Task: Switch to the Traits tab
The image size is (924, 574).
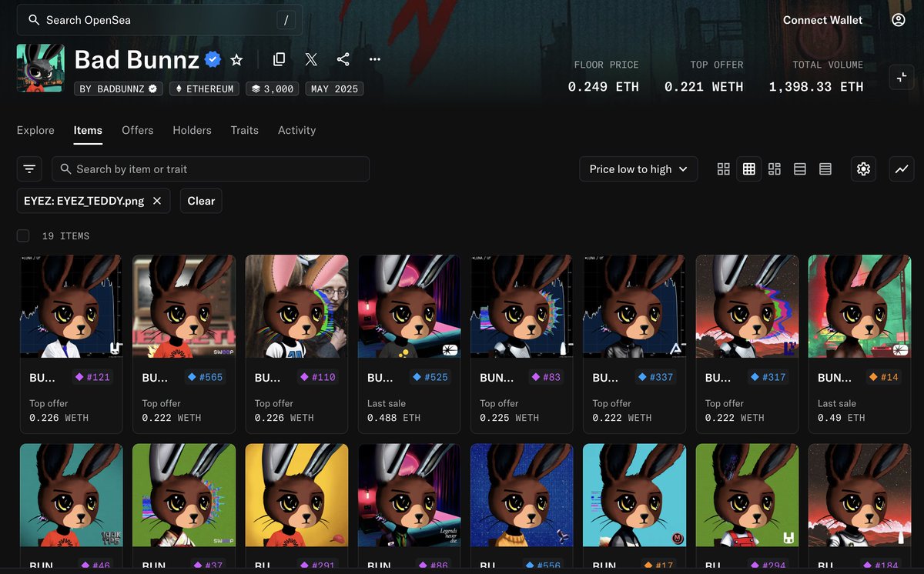Action: [244, 130]
